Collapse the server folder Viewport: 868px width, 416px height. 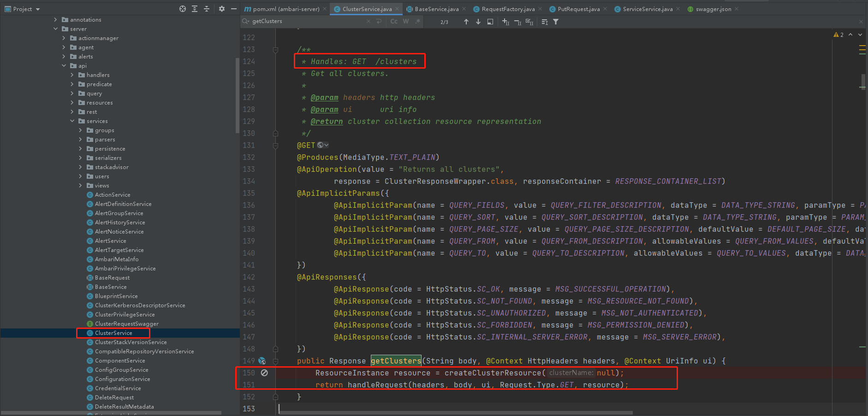[55, 29]
